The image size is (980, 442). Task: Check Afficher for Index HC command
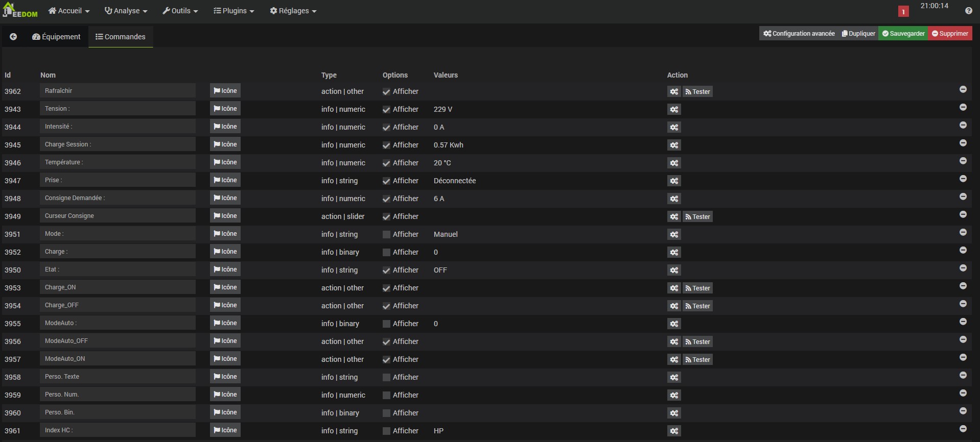click(386, 431)
